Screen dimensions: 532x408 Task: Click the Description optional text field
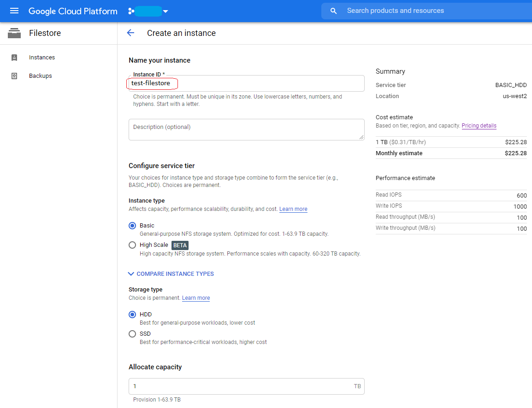246,129
